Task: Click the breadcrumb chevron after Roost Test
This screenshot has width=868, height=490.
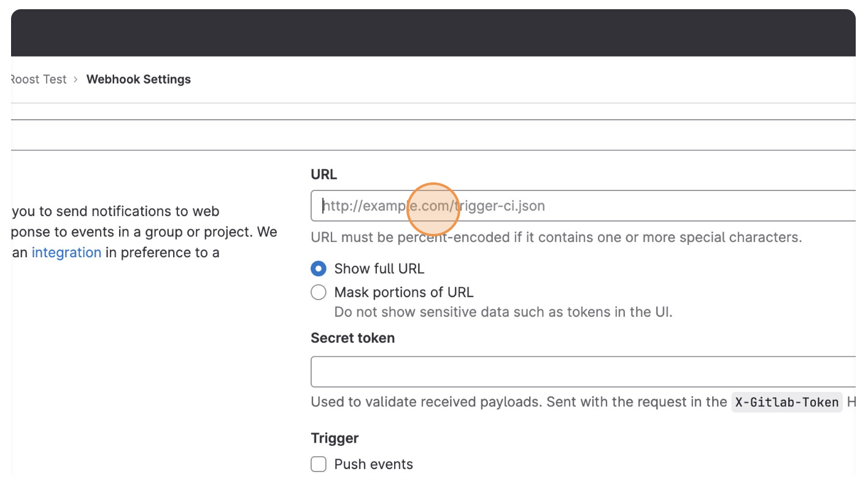Action: pyautogui.click(x=76, y=79)
